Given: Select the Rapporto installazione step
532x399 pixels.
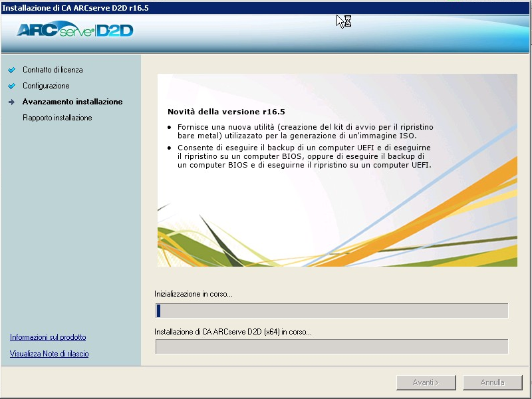Looking at the screenshot, I should pyautogui.click(x=57, y=118).
